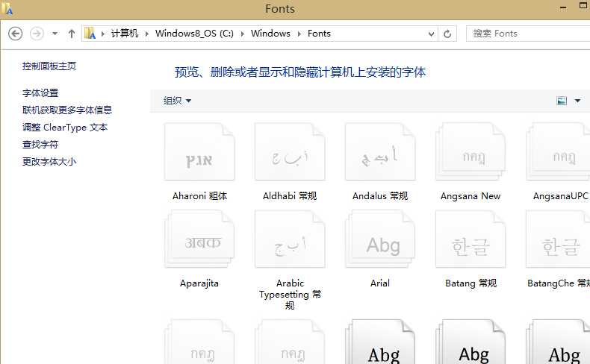Change view using the view icon
This screenshot has height=364, width=590.
click(562, 101)
